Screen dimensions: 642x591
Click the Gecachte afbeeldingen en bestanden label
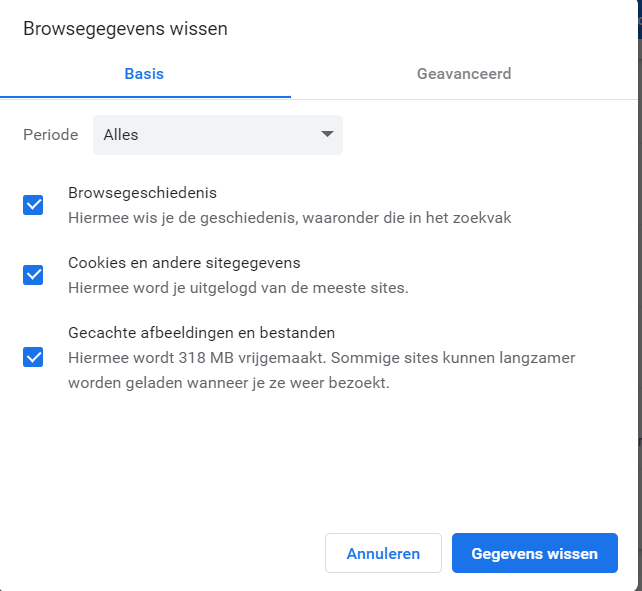[201, 333]
